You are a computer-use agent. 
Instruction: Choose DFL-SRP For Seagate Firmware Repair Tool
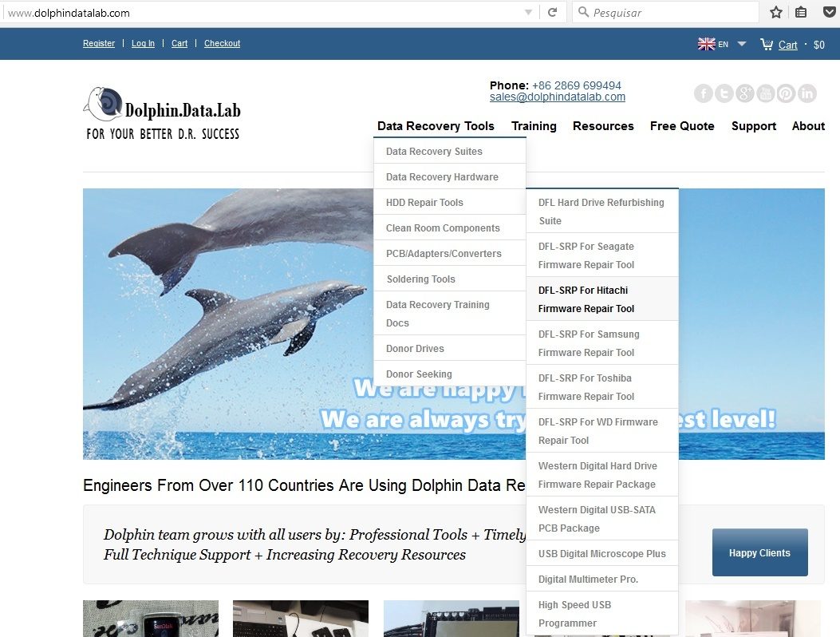[602, 255]
